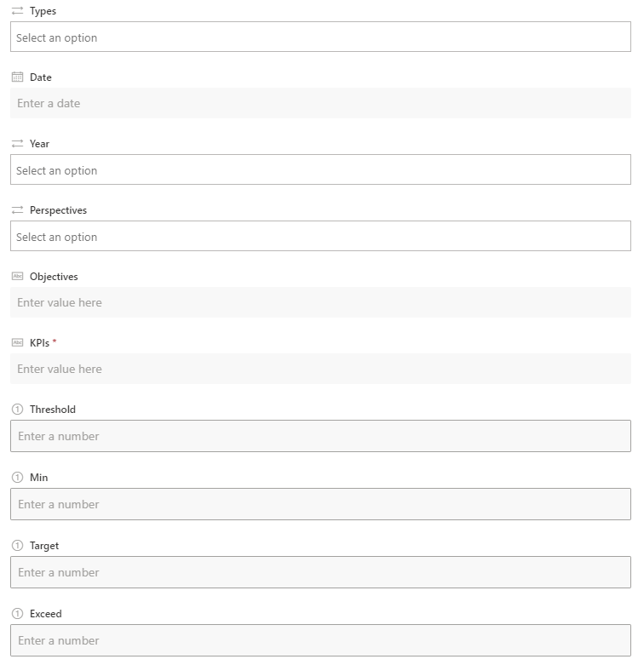Click the Target number input
This screenshot has width=644, height=665.
coord(320,572)
